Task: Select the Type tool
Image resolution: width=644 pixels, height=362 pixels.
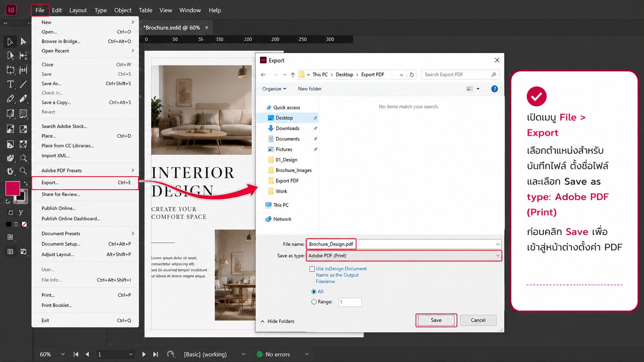Action: coord(10,84)
